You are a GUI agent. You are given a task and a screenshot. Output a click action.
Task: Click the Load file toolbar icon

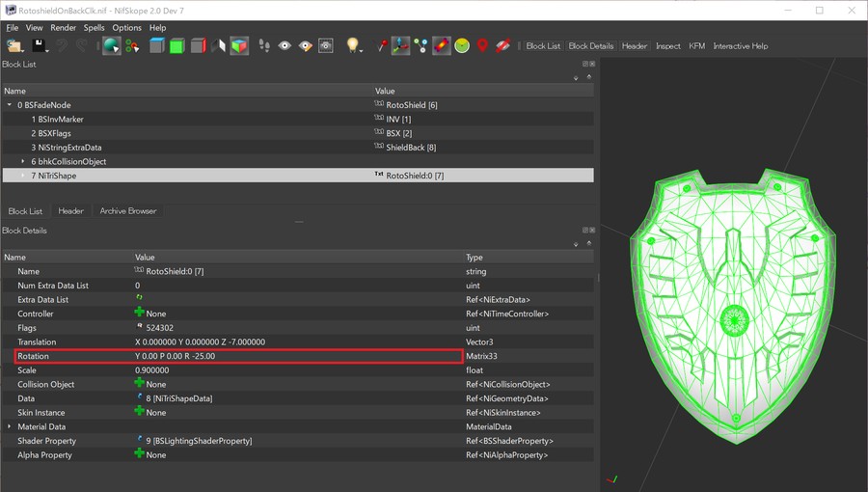14,45
